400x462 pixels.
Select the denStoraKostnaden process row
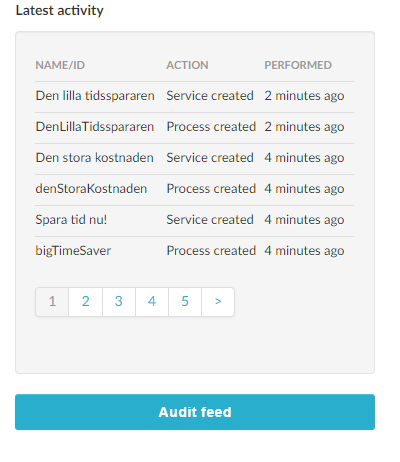click(x=194, y=189)
